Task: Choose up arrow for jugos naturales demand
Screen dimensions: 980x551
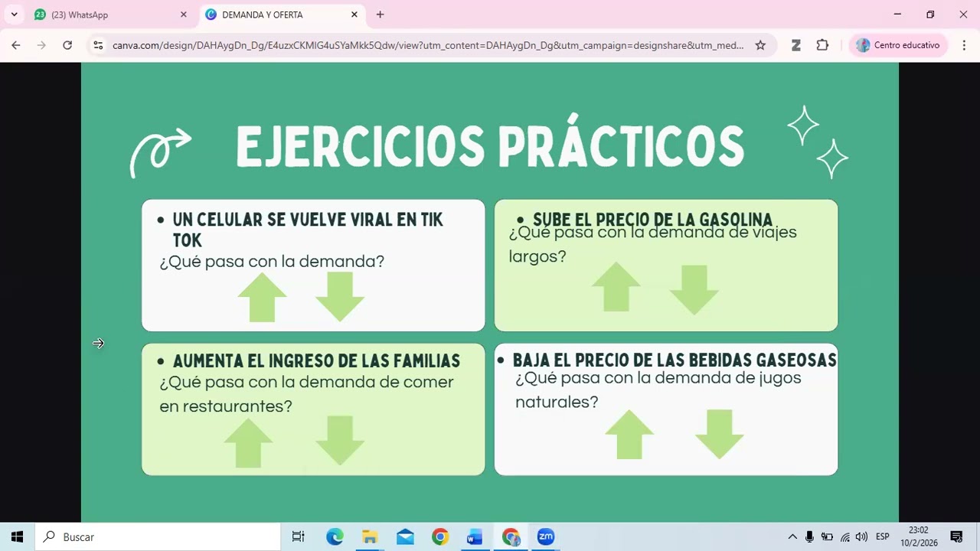Action: (x=629, y=435)
